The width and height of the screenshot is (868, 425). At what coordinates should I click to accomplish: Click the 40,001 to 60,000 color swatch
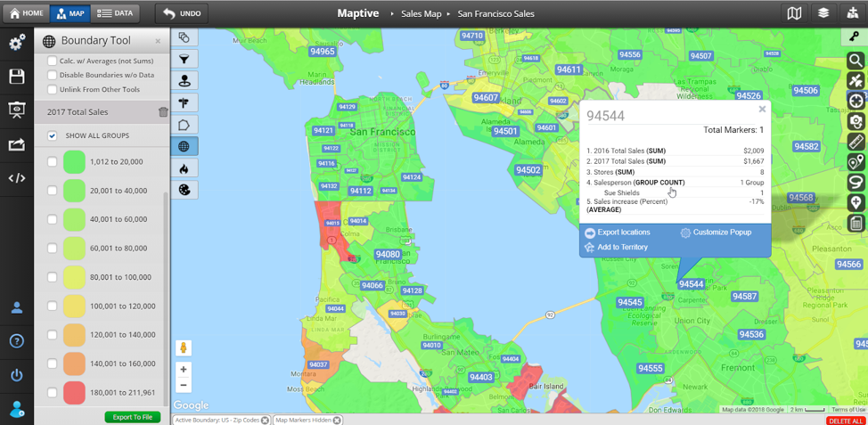tap(74, 219)
